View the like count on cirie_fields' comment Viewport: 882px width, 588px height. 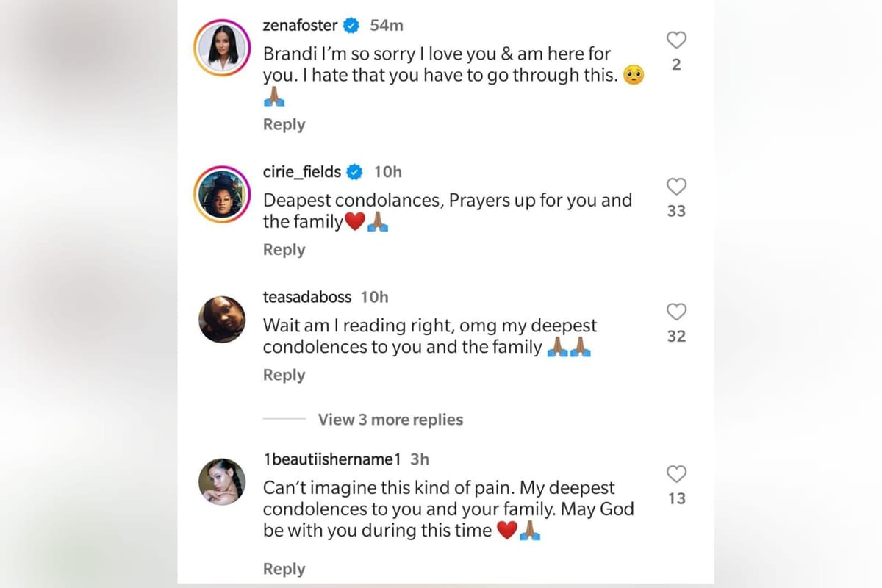pos(676,211)
